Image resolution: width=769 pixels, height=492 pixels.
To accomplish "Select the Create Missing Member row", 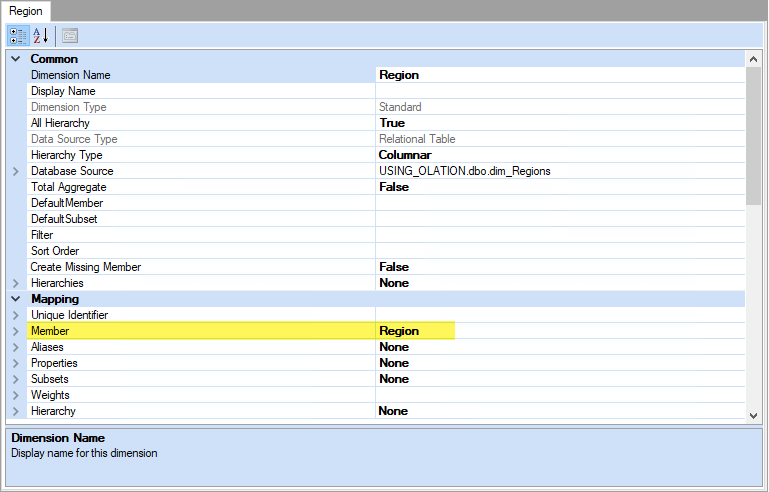I will (86, 267).
